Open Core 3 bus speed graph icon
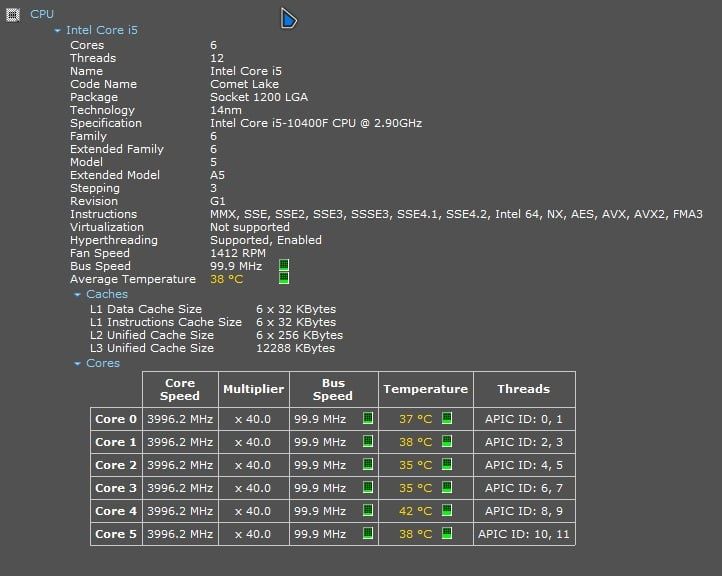Image resolution: width=722 pixels, height=576 pixels. click(368, 487)
